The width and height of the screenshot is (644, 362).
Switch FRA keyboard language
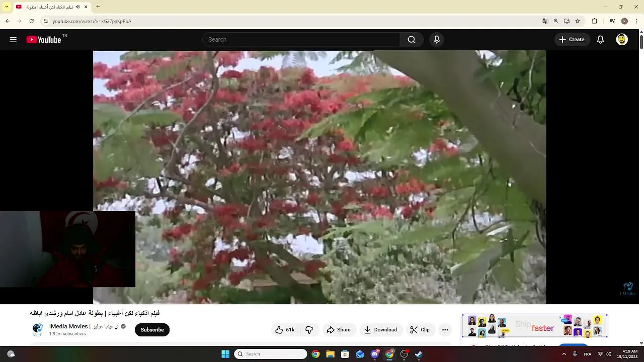tap(587, 354)
